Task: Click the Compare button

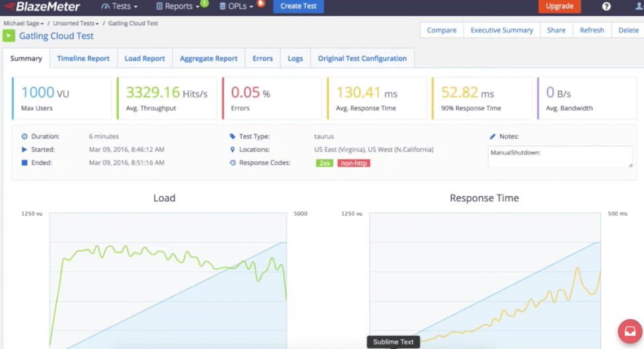Action: point(441,30)
